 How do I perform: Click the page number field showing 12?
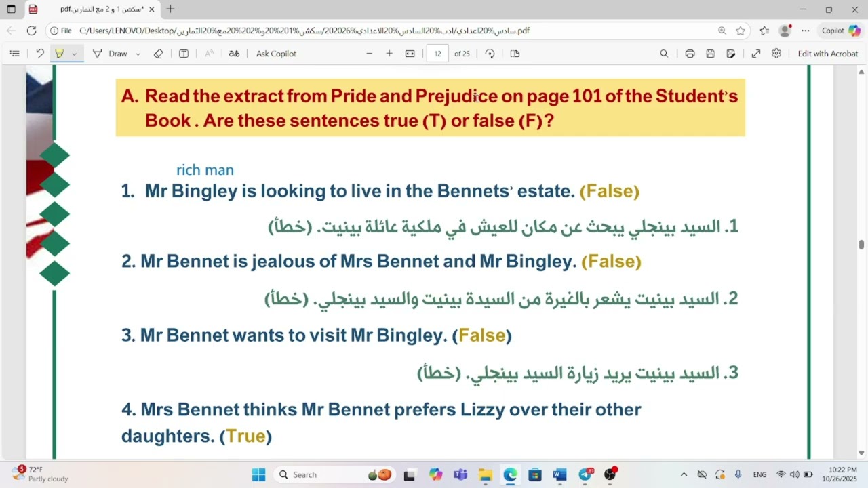(437, 54)
